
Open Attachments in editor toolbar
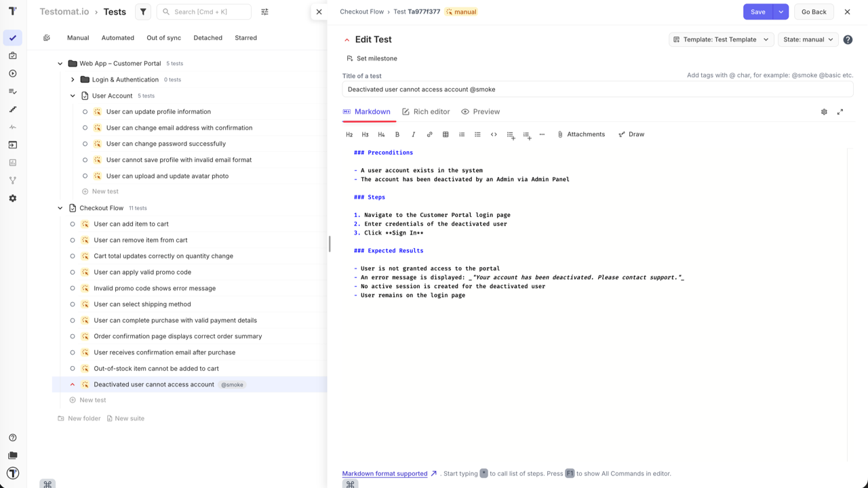(581, 134)
